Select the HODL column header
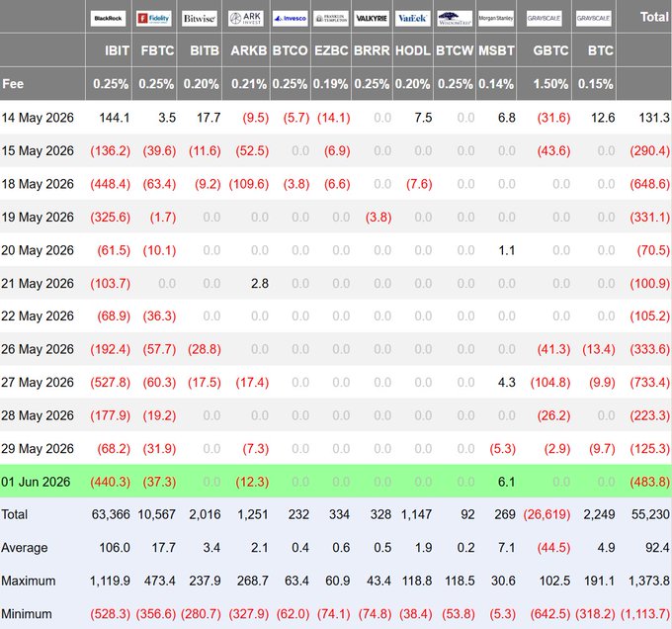This screenshot has height=629, width=672. click(x=413, y=50)
